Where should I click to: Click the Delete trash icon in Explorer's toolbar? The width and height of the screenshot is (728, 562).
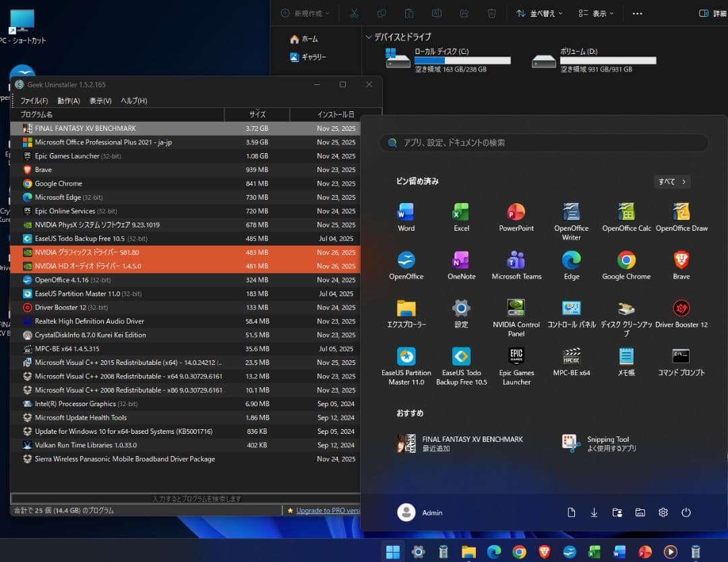point(491,13)
